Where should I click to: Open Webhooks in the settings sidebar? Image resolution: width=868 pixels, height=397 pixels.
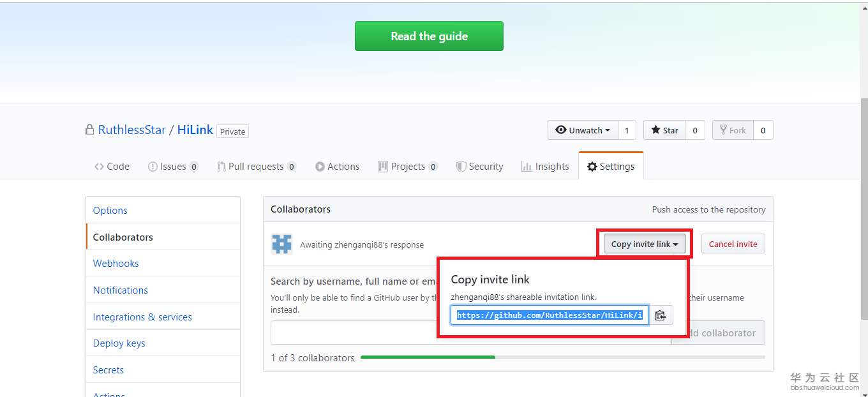(x=116, y=263)
